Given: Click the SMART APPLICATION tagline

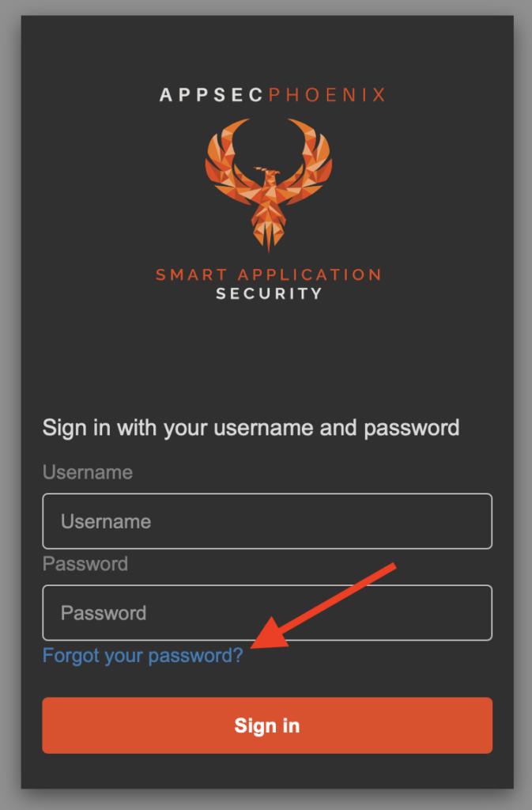Looking at the screenshot, I should [x=268, y=274].
